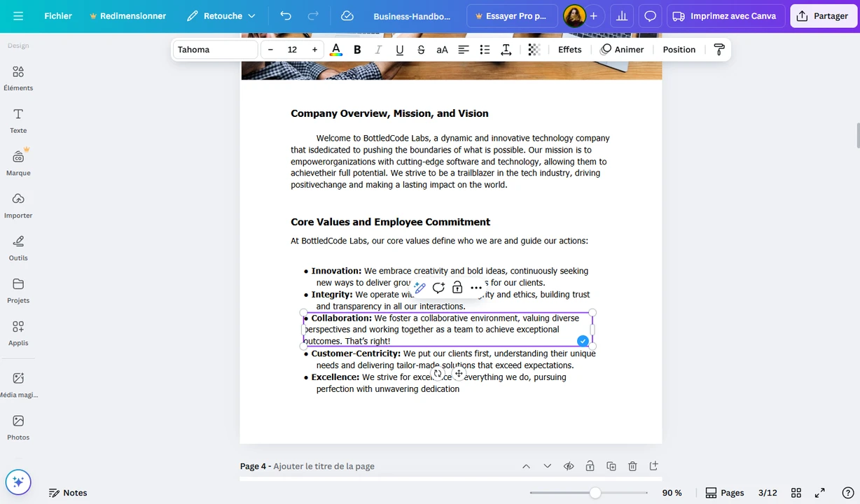Toggle strikethrough formatting
This screenshot has height=504, width=860.
421,50
